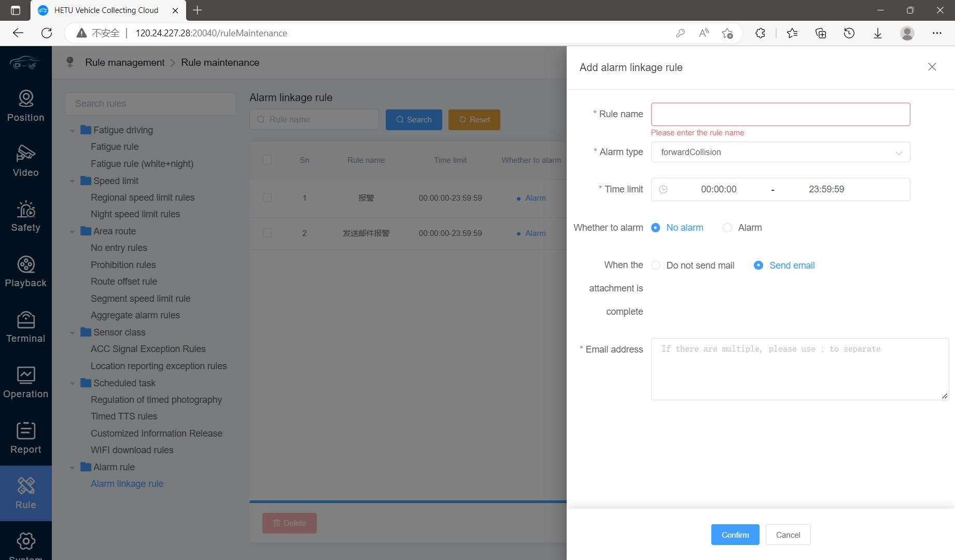Tick the checkbox for row 发送邮件报警
The image size is (955, 560).
[267, 233]
